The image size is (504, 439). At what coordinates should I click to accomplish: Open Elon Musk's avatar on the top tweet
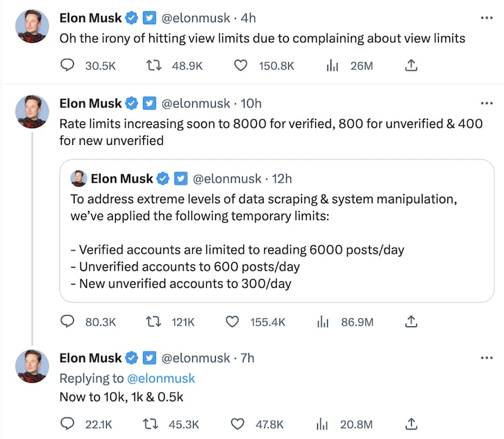(x=32, y=27)
